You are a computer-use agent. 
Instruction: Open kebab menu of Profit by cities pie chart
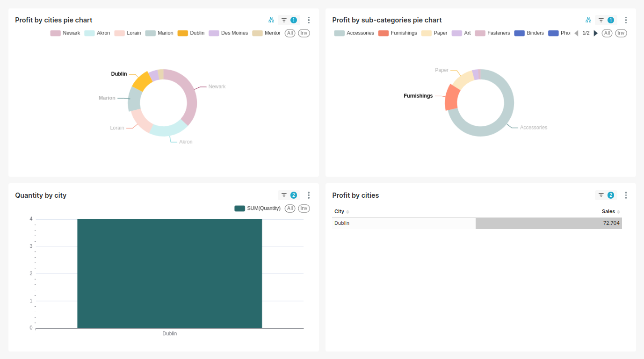(x=309, y=20)
